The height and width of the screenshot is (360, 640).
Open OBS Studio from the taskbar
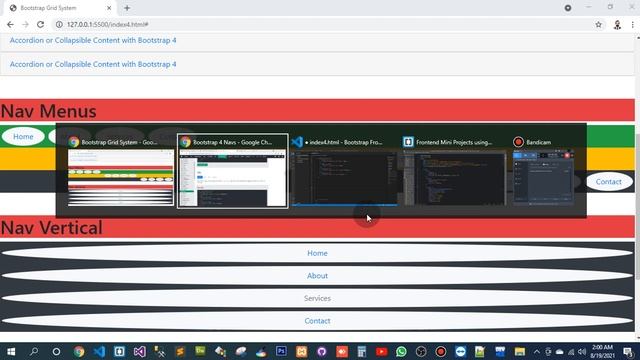(421, 351)
